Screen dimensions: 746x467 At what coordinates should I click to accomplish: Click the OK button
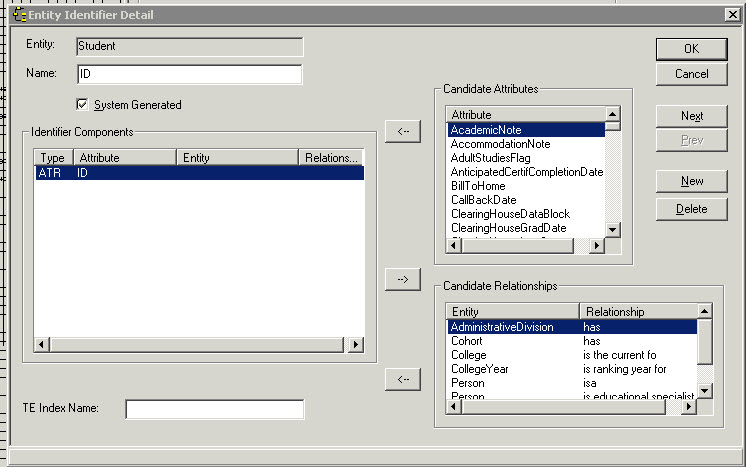click(x=691, y=48)
